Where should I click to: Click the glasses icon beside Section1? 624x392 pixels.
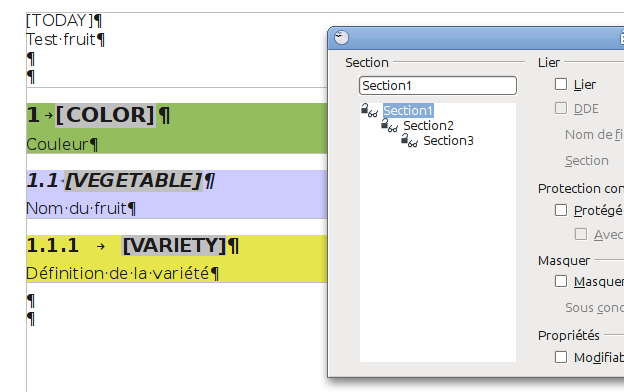pos(373,114)
